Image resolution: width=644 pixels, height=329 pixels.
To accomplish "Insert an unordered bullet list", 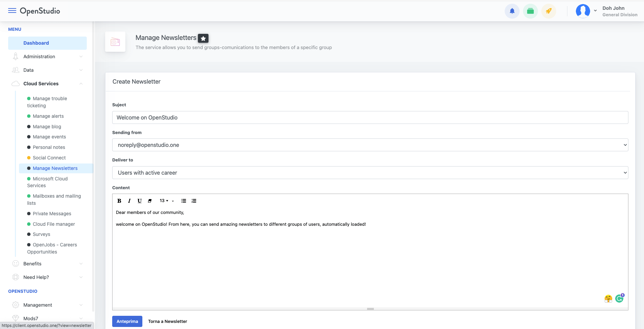I will click(x=184, y=201).
